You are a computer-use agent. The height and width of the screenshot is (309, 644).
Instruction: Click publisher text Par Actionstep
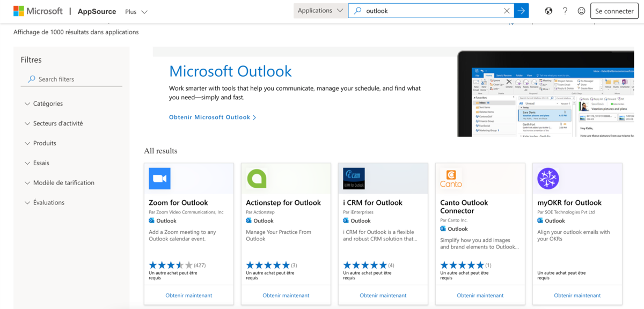click(260, 212)
